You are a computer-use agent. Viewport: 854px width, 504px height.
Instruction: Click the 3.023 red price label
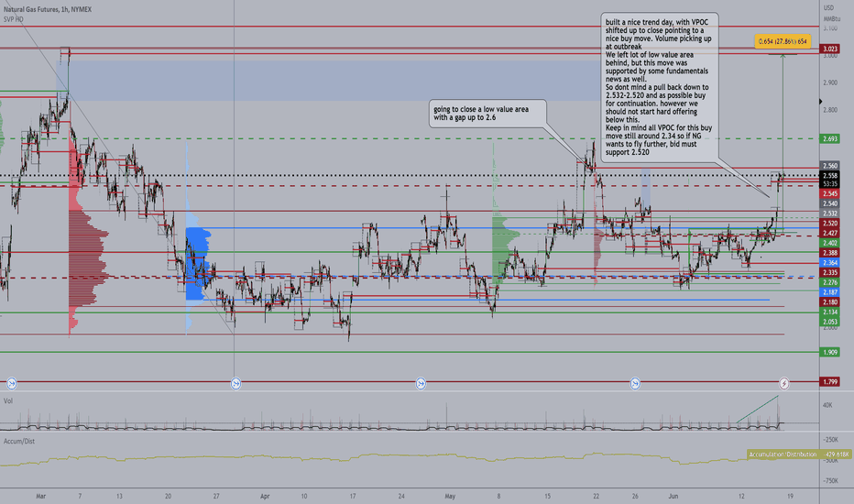pyautogui.click(x=830, y=49)
